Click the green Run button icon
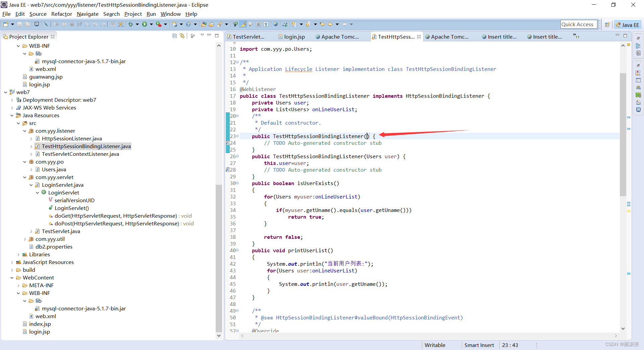The height and width of the screenshot is (350, 644). point(145,24)
